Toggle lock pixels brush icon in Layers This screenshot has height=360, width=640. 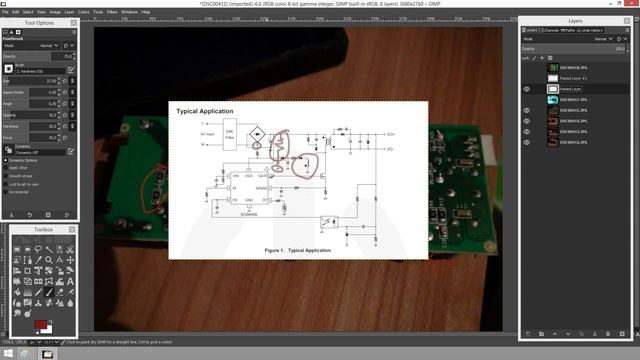pyautogui.click(x=534, y=58)
